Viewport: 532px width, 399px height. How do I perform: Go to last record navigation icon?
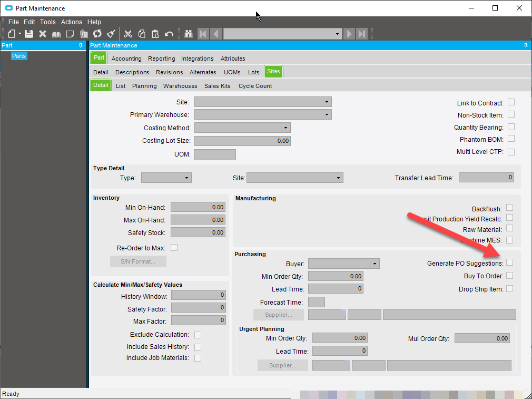tap(362, 34)
